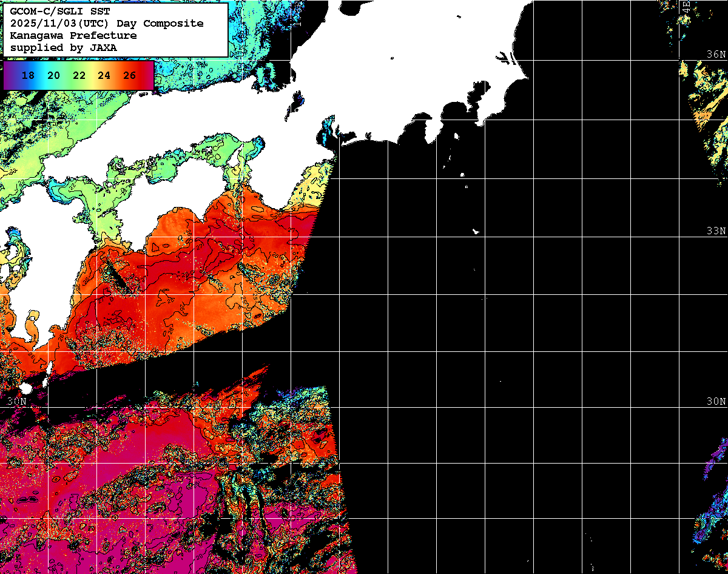Screen dimensions: 728x574
Task: Click the 18 value on the color scale
Action: click(x=27, y=76)
